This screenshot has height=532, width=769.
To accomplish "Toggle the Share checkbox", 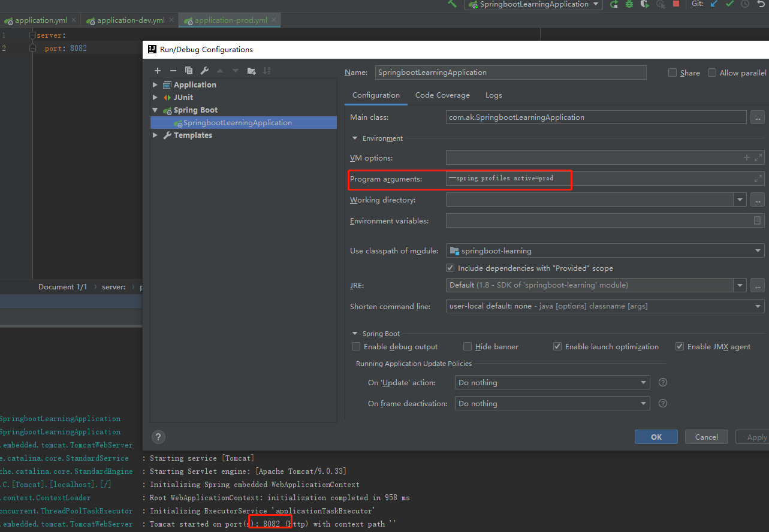I will tap(673, 72).
